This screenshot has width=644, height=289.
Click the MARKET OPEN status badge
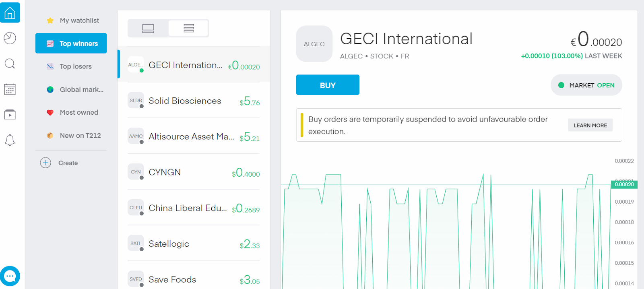pyautogui.click(x=586, y=85)
